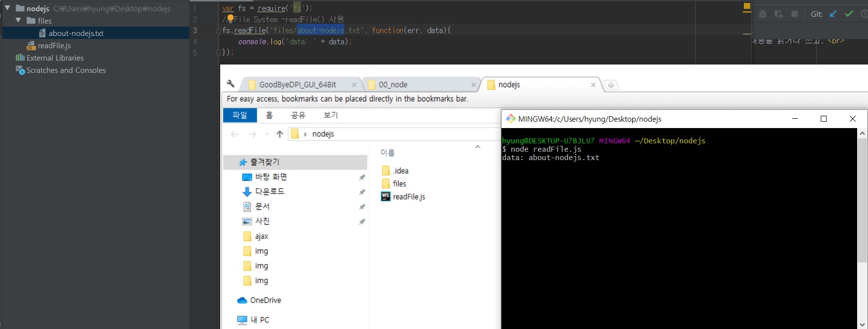Collapse the files folder in project tree
This screenshot has width=868, height=329.
(18, 21)
